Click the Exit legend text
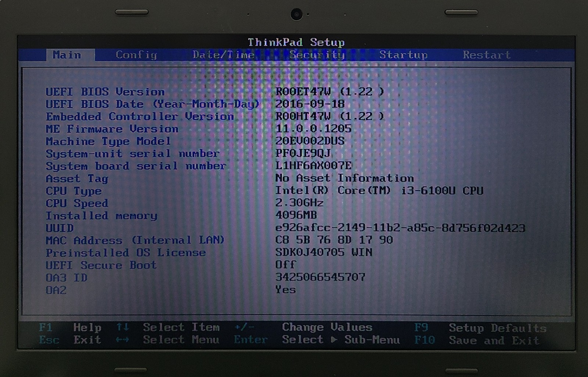The height and width of the screenshot is (377, 588). click(x=87, y=340)
